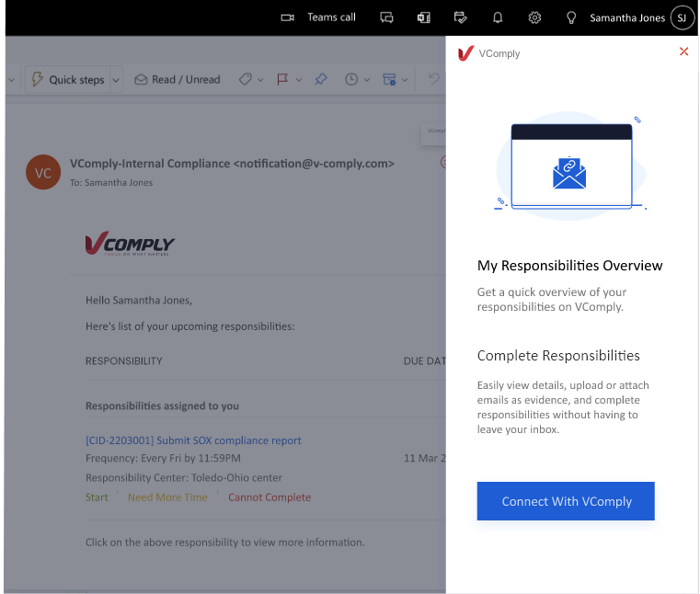Click the Quick steps button

click(x=68, y=80)
